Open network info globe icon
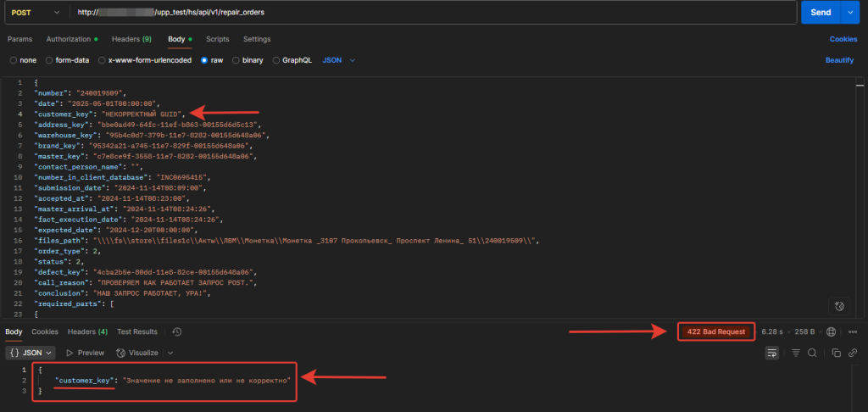The height and width of the screenshot is (412, 868). pyautogui.click(x=831, y=331)
